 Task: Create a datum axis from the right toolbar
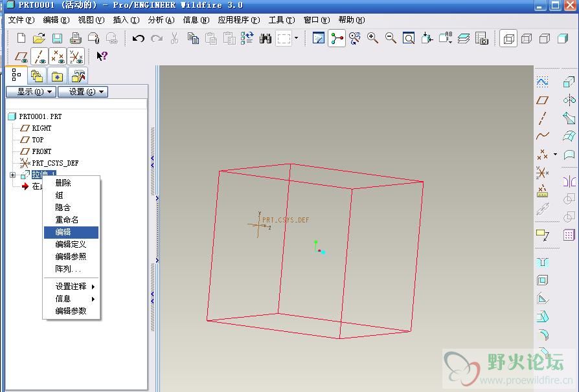pos(543,118)
